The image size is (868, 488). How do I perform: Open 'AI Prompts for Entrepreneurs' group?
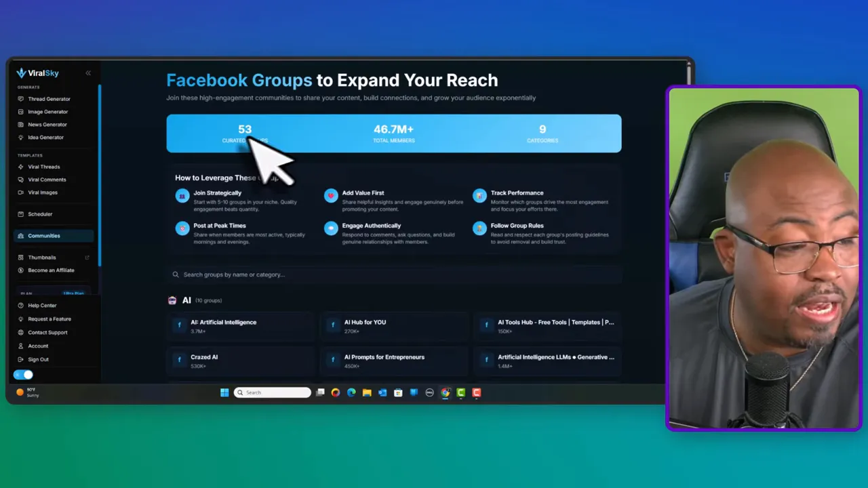tap(394, 361)
